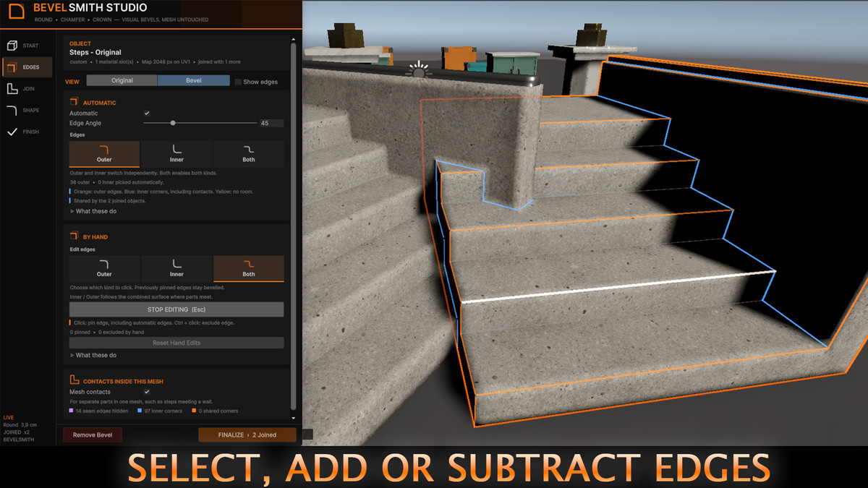Click the '0 excluded by hand' text

(122, 332)
